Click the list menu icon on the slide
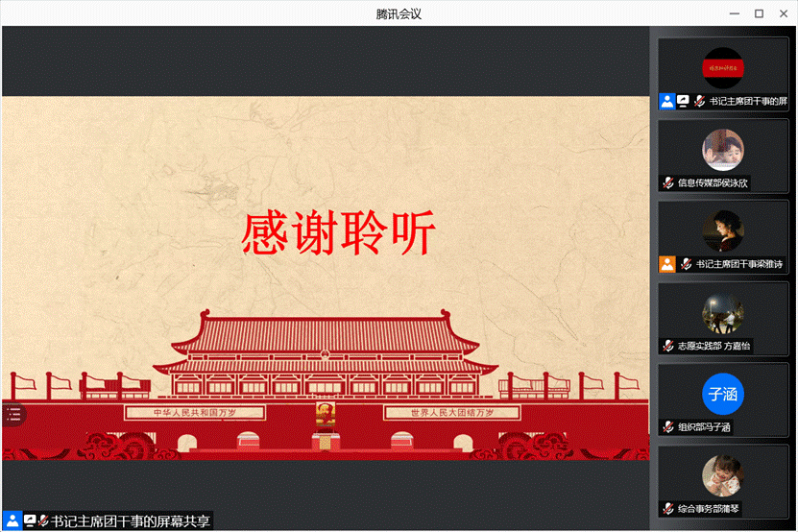The width and height of the screenshot is (798, 532). (13, 415)
